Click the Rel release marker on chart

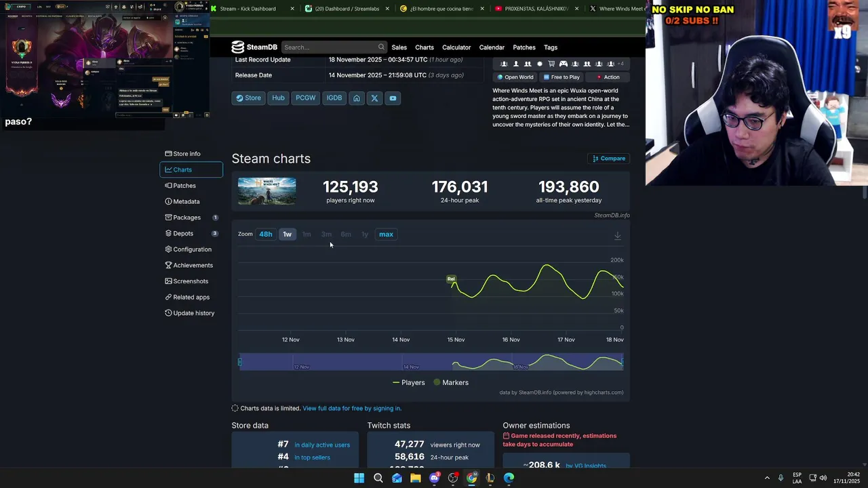coord(451,279)
